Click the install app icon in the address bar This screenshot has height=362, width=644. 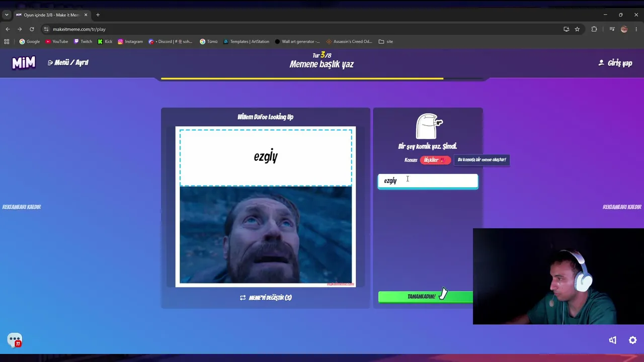(566, 29)
